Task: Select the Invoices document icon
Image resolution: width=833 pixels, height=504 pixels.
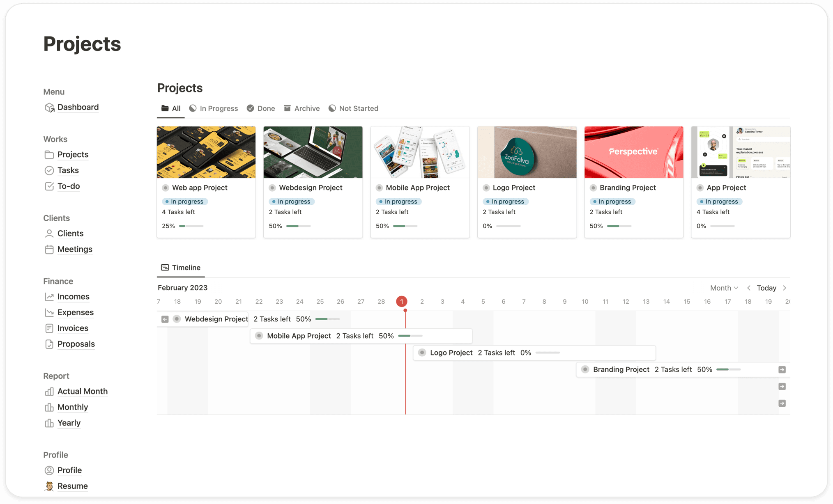Action: 50,328
